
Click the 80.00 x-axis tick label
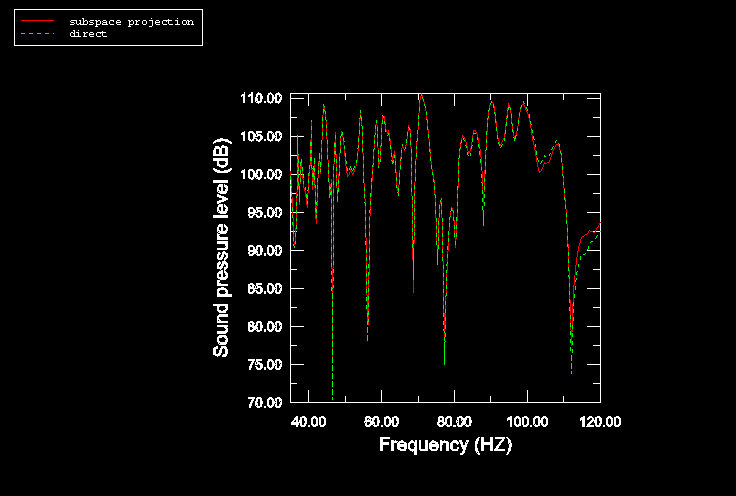(455, 421)
